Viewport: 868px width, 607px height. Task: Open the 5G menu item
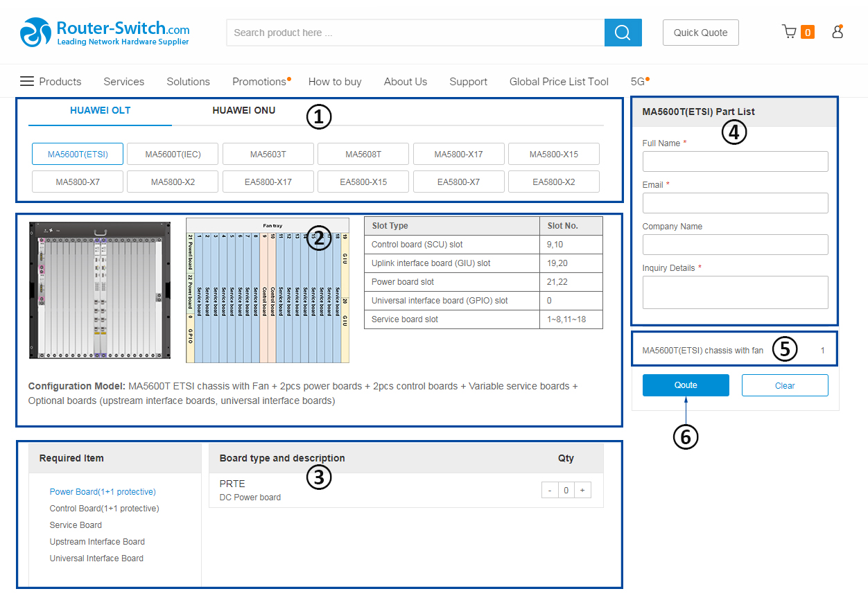[638, 81]
